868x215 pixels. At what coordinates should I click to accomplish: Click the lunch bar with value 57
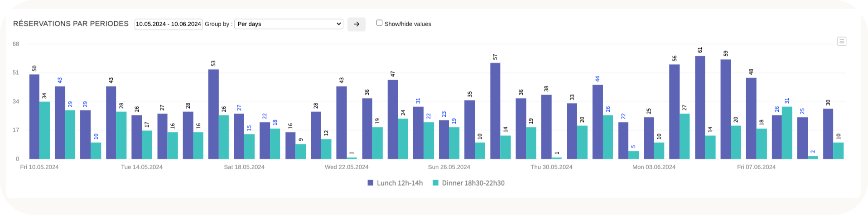[495, 111]
